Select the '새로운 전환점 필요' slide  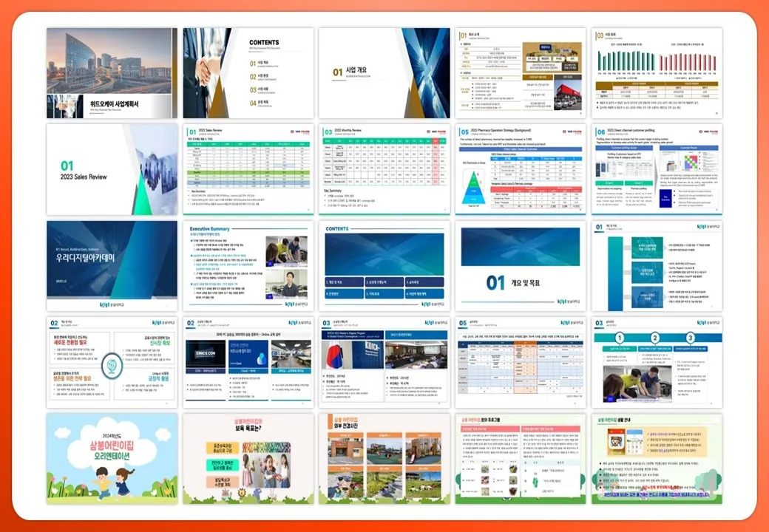click(112, 362)
